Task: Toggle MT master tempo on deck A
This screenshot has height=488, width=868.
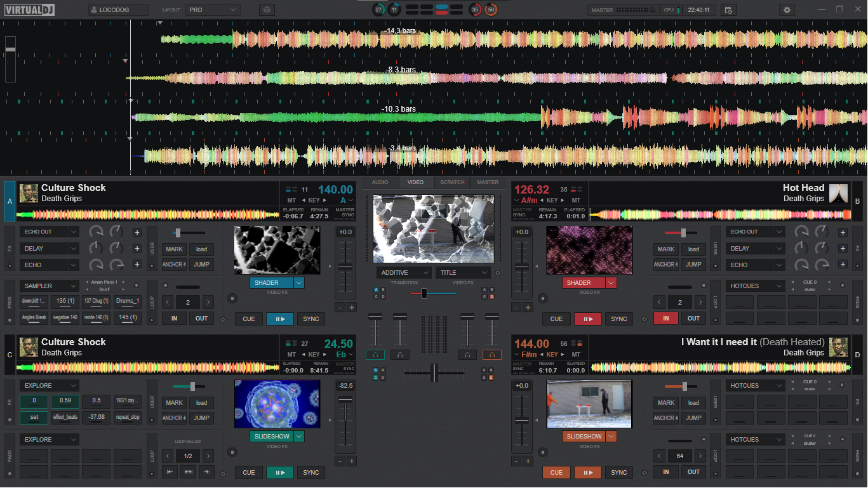Action: [291, 201]
